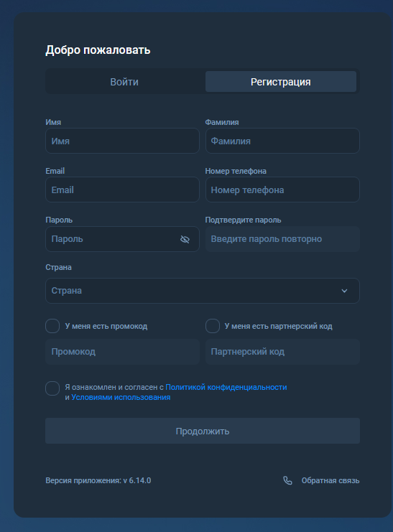Focus the Введите пароль повторно field
The image size is (393, 532).
pyautogui.click(x=282, y=239)
